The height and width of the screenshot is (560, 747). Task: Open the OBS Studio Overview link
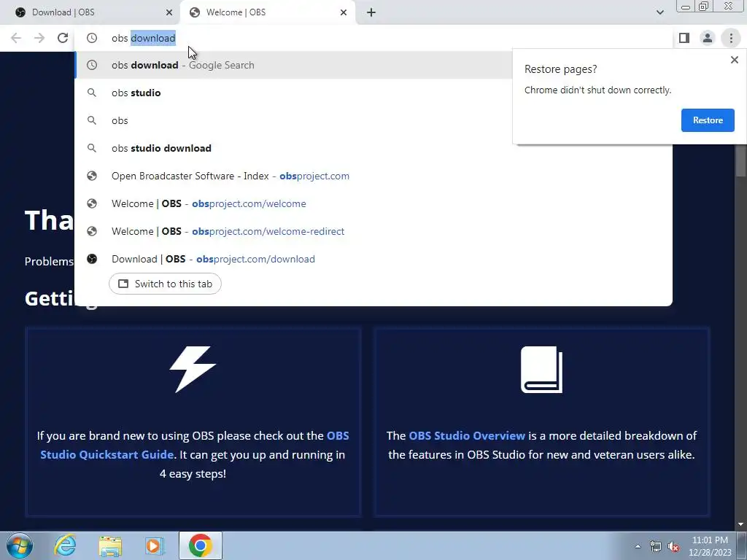467,436
